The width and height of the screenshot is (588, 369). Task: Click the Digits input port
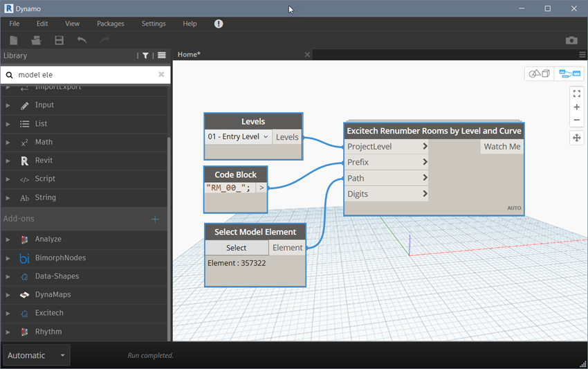point(386,194)
